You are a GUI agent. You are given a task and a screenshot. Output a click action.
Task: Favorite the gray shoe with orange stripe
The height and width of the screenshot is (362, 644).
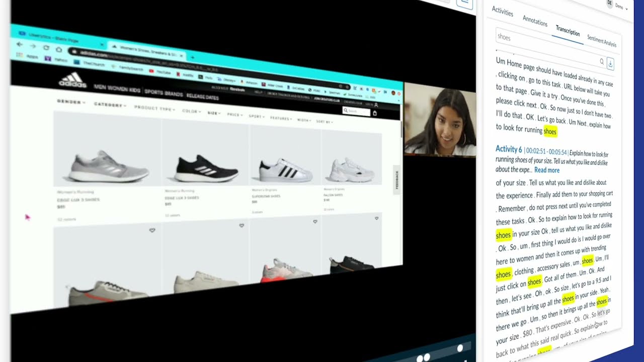pyautogui.click(x=152, y=230)
